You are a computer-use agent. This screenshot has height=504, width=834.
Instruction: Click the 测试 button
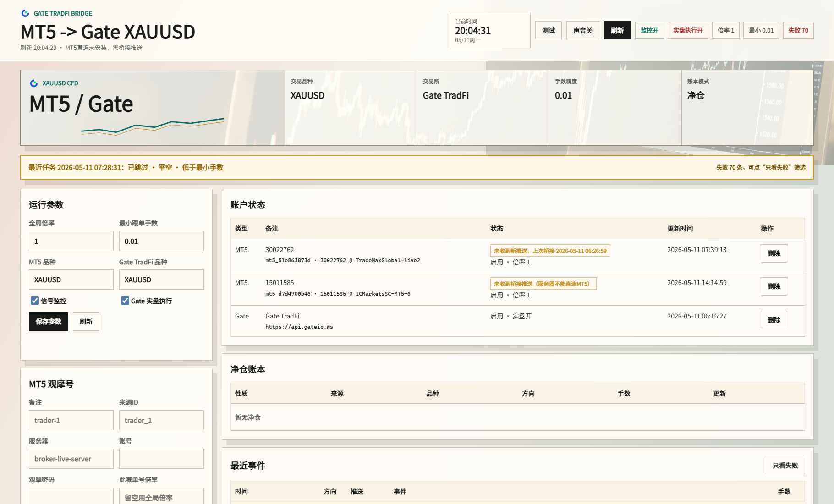pyautogui.click(x=549, y=30)
